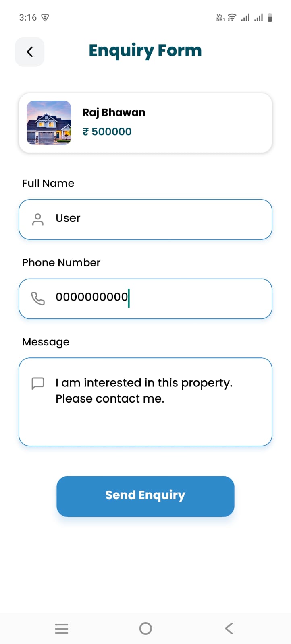The height and width of the screenshot is (644, 291).
Task: Tap the VPN shield icon near clock
Action: (45, 17)
